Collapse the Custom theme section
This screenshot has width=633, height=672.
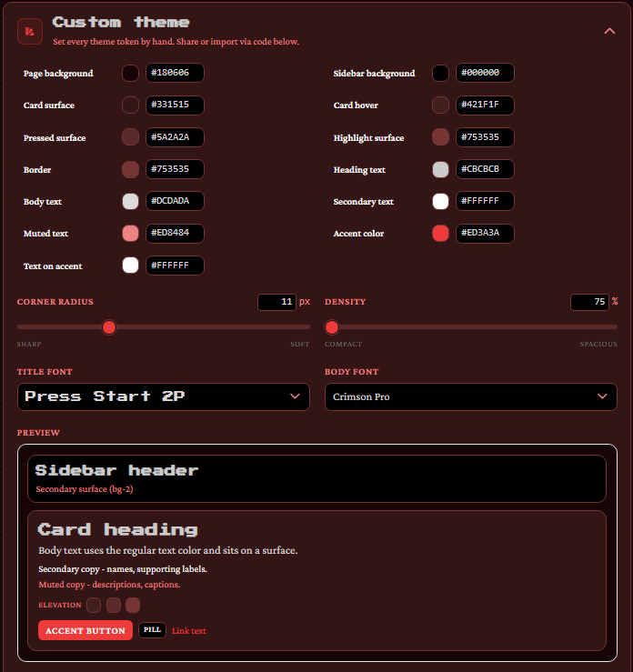point(609,31)
